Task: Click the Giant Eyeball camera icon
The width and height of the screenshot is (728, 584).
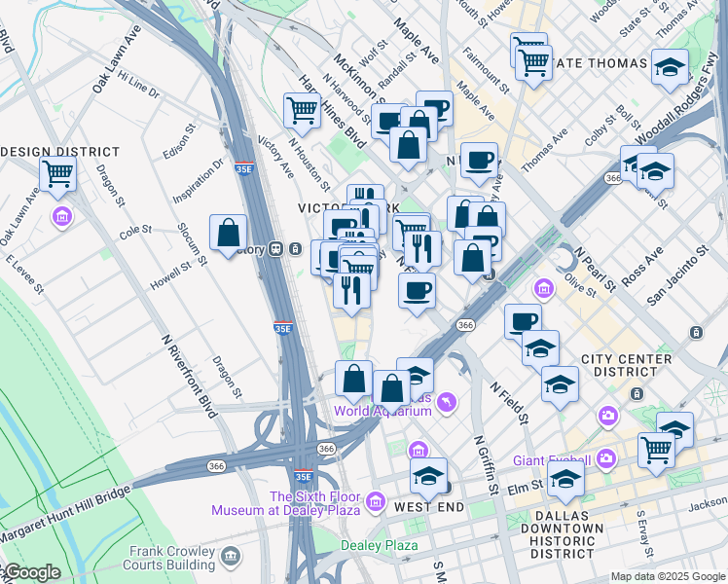Action: (606, 458)
